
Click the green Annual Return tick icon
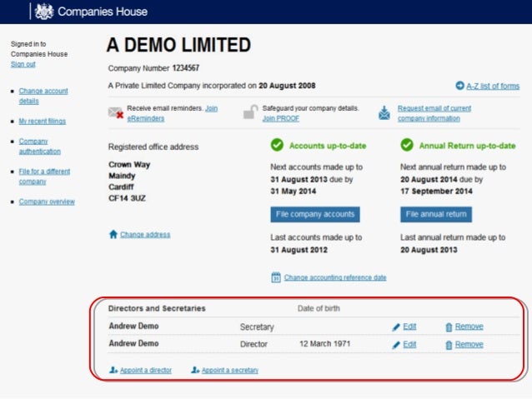[407, 145]
